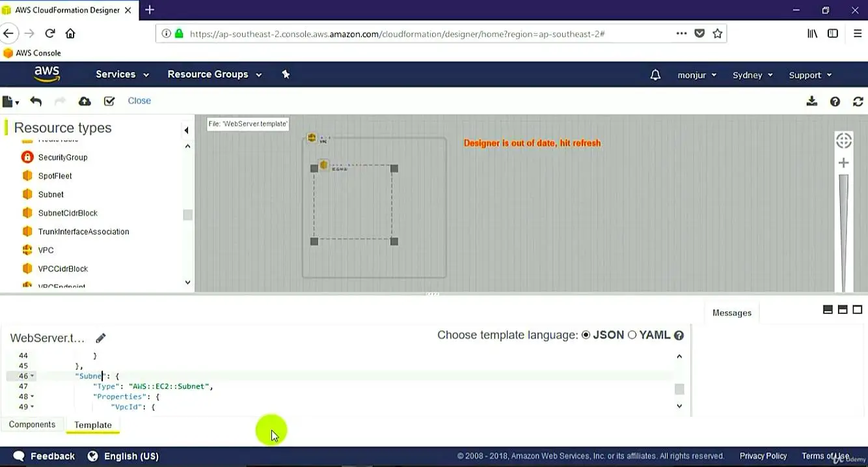The height and width of the screenshot is (467, 868).
Task: Click the SecurityGroup red lock icon
Action: tap(27, 157)
